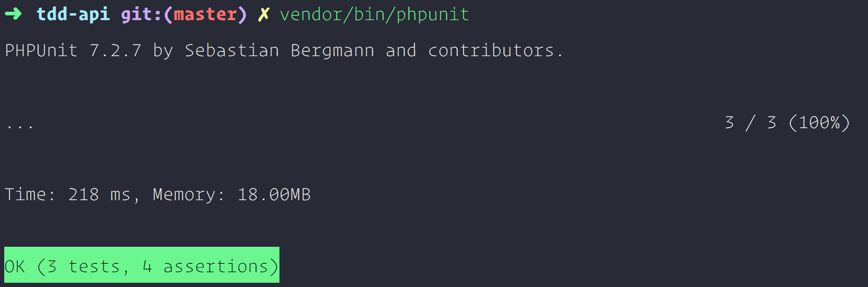Click the green prompt arrow

[x=14, y=14]
